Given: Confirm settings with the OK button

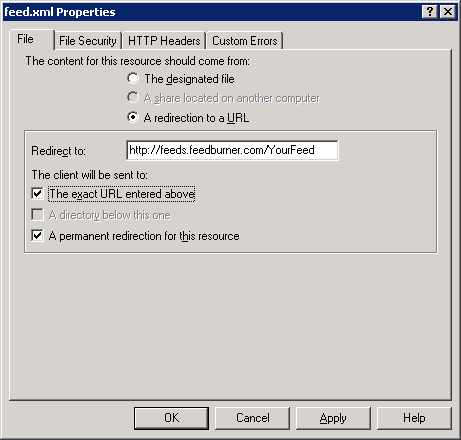Looking at the screenshot, I should point(171,418).
